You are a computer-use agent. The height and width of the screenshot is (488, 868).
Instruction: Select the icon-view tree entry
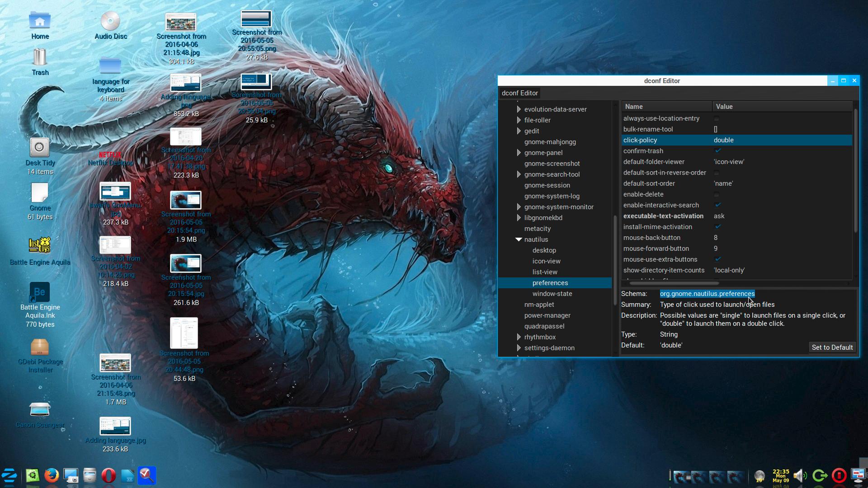tap(546, 261)
